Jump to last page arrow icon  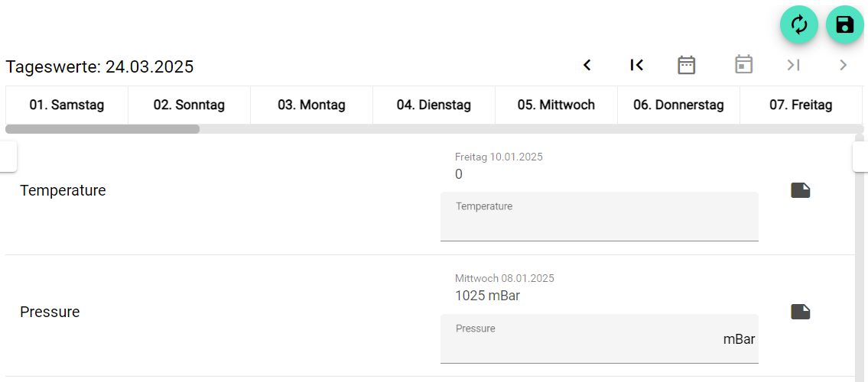[794, 66]
